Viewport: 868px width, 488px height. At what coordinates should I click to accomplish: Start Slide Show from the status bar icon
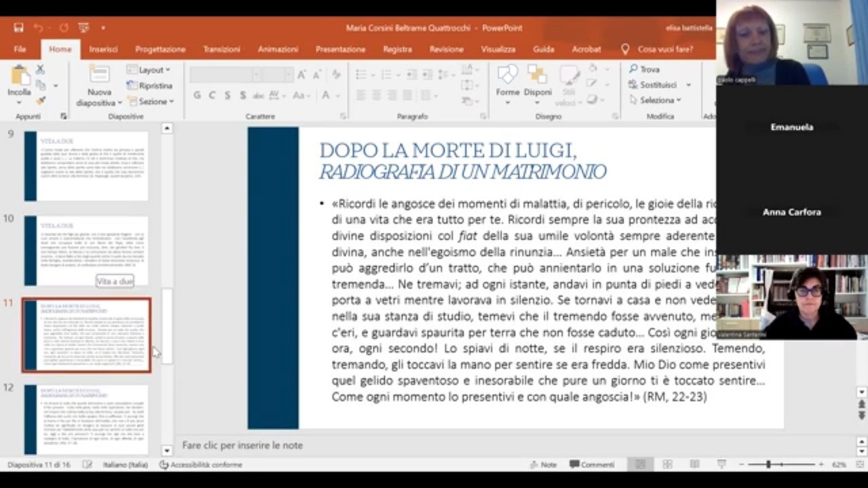coord(722,465)
